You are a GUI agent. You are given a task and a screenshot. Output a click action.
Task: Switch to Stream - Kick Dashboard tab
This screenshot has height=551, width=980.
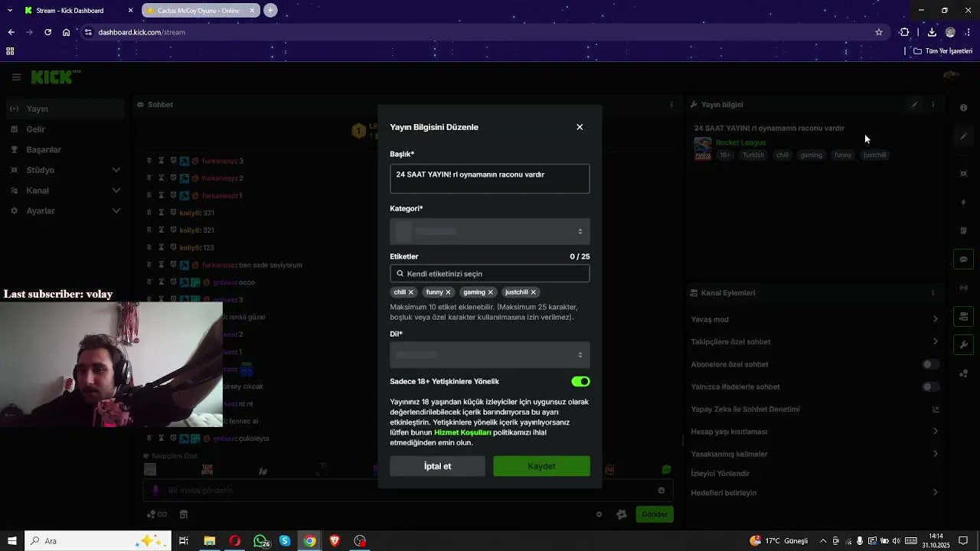77,11
